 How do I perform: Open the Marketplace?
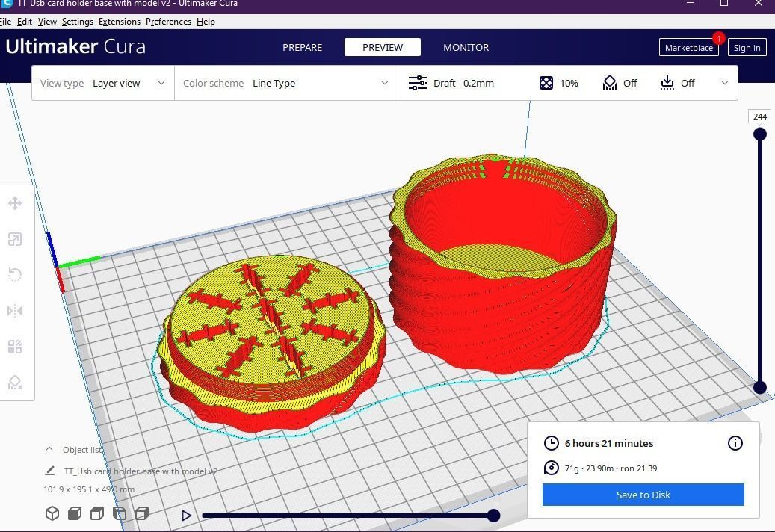688,47
